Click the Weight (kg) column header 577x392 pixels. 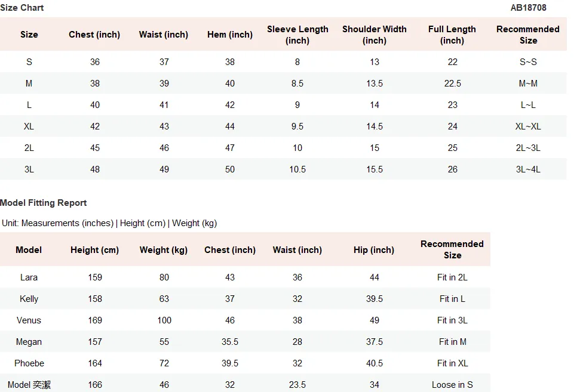[164, 250]
